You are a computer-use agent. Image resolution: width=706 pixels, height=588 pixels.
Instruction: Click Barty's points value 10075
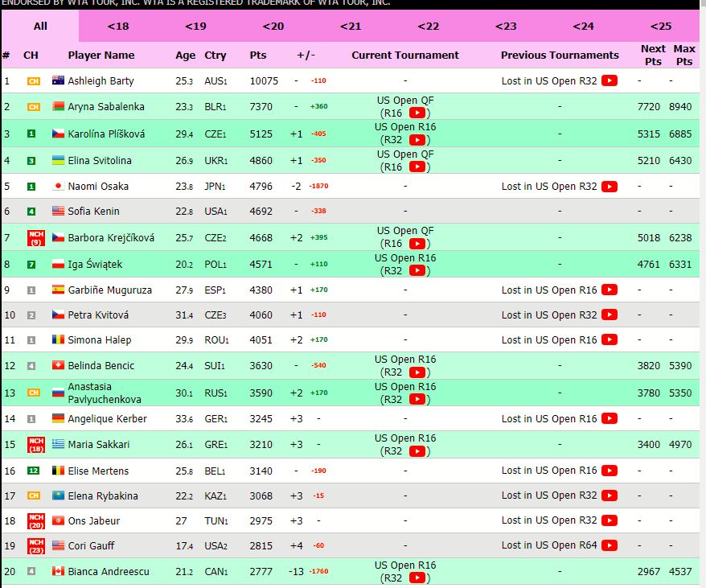[265, 81]
